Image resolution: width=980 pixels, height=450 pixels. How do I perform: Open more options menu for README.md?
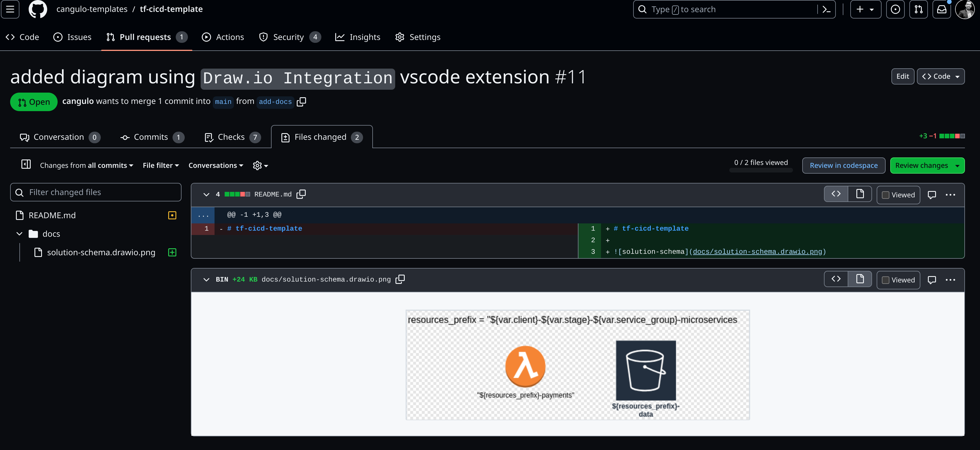point(950,195)
